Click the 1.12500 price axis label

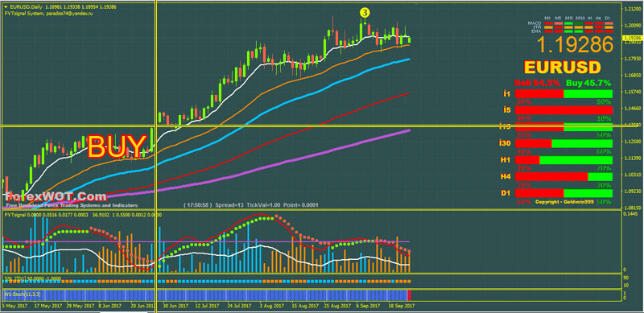click(x=633, y=142)
